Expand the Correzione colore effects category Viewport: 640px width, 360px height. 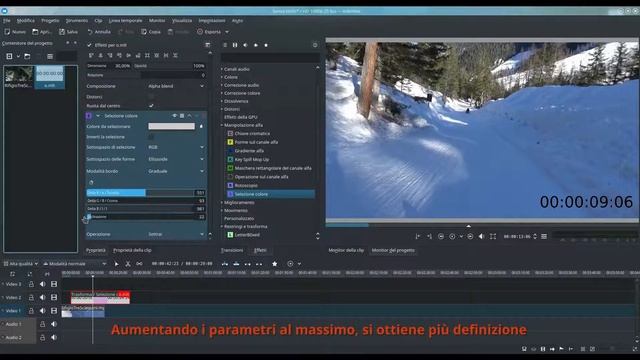[242, 93]
